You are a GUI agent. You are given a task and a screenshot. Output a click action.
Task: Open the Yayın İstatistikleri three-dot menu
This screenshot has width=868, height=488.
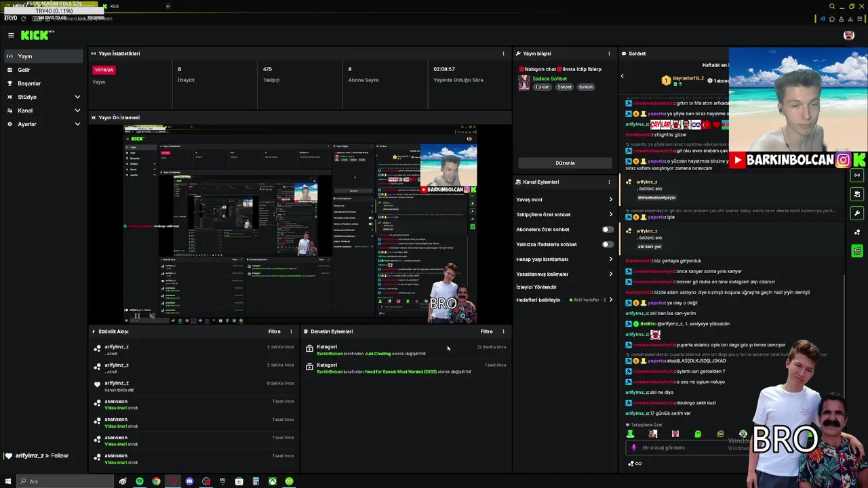503,54
